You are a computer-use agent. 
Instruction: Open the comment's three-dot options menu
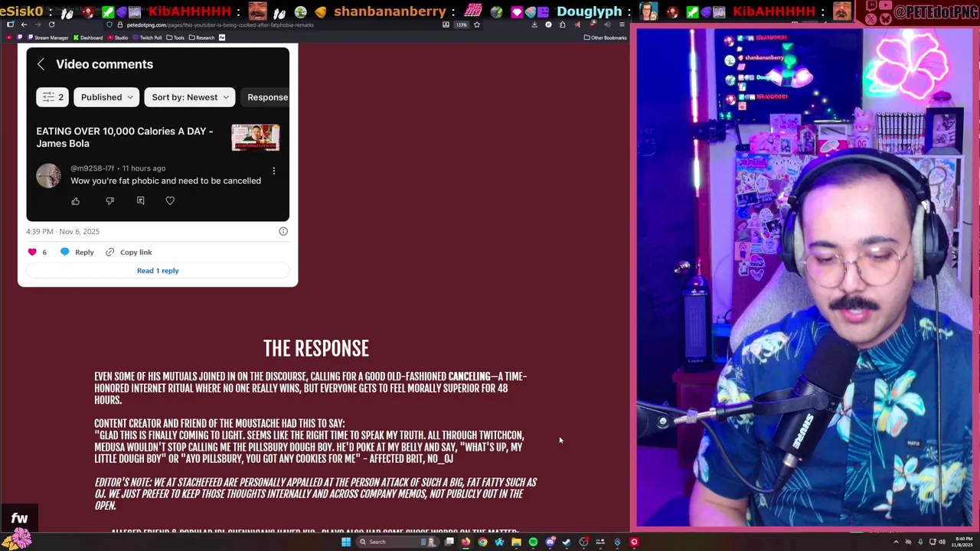tap(273, 171)
